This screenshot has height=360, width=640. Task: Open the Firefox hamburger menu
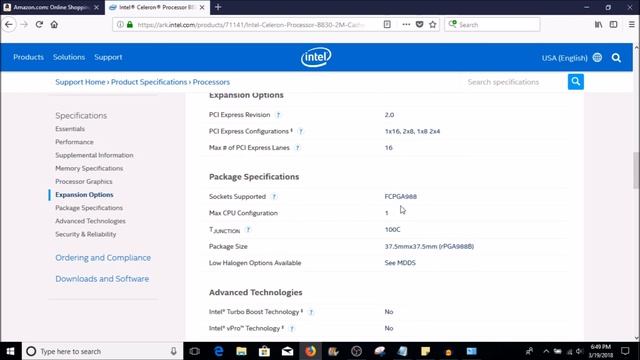click(x=631, y=24)
